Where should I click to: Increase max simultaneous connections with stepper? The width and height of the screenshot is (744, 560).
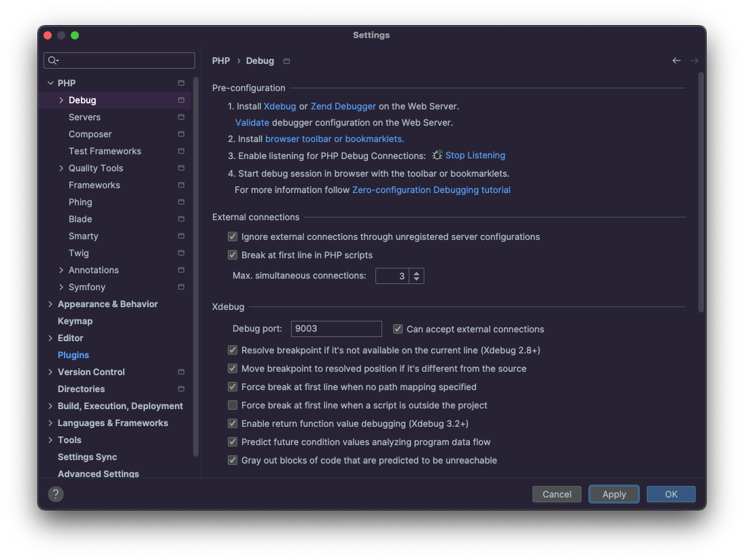[x=416, y=273]
